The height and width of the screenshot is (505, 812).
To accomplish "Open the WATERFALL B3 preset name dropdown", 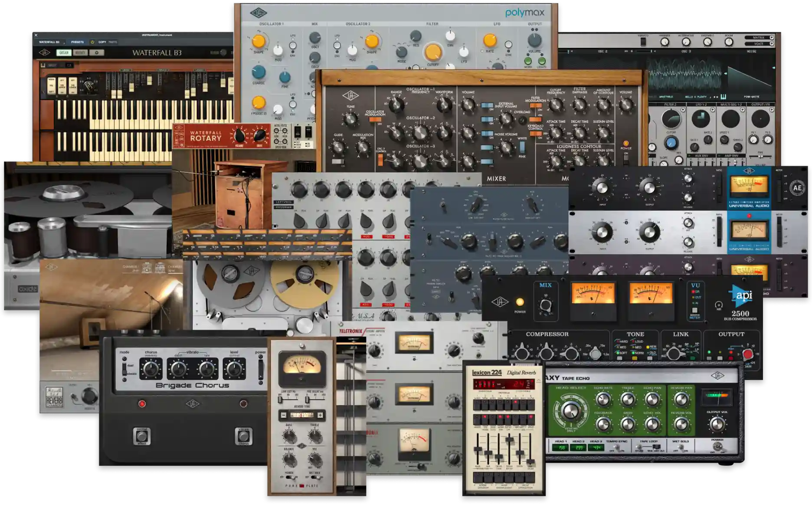I will pos(51,42).
